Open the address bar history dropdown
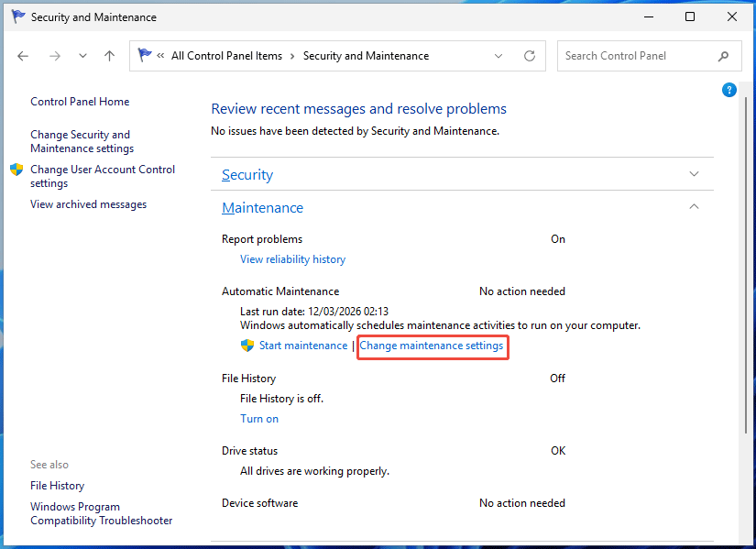This screenshot has width=756, height=549. point(499,56)
